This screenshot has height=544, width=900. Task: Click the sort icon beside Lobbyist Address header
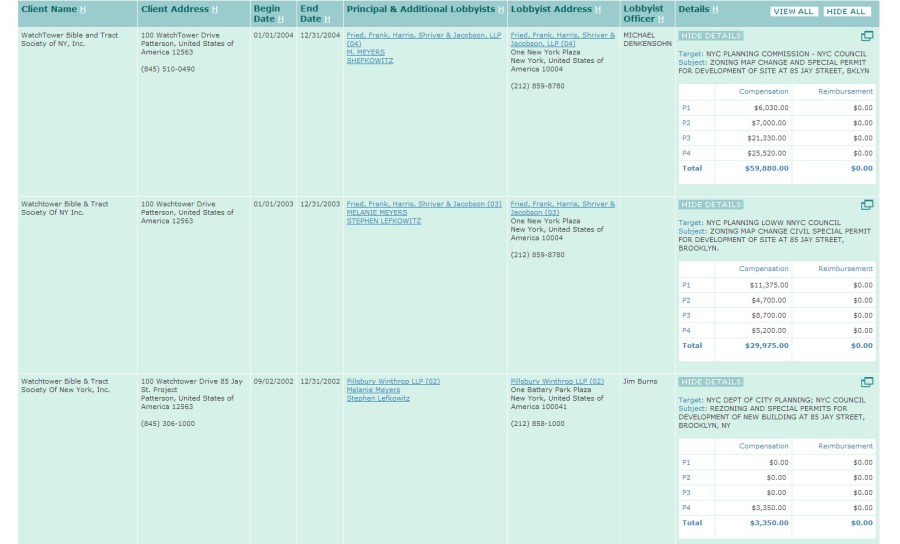(599, 10)
